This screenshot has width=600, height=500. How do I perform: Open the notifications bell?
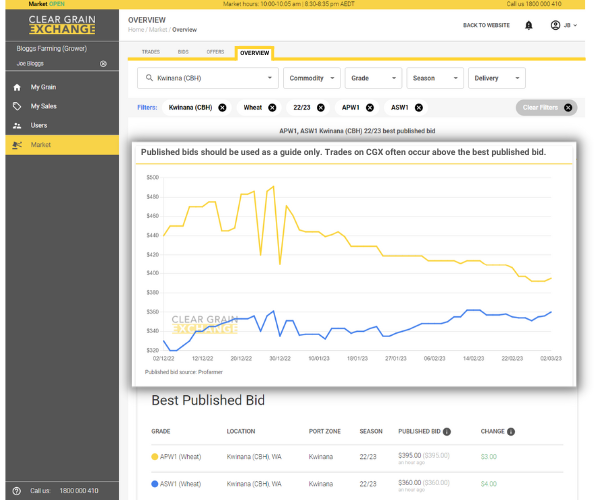pos(528,25)
